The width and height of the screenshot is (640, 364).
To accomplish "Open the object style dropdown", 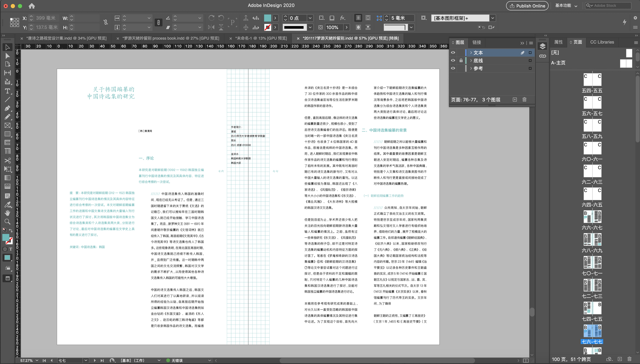I will coord(492,18).
